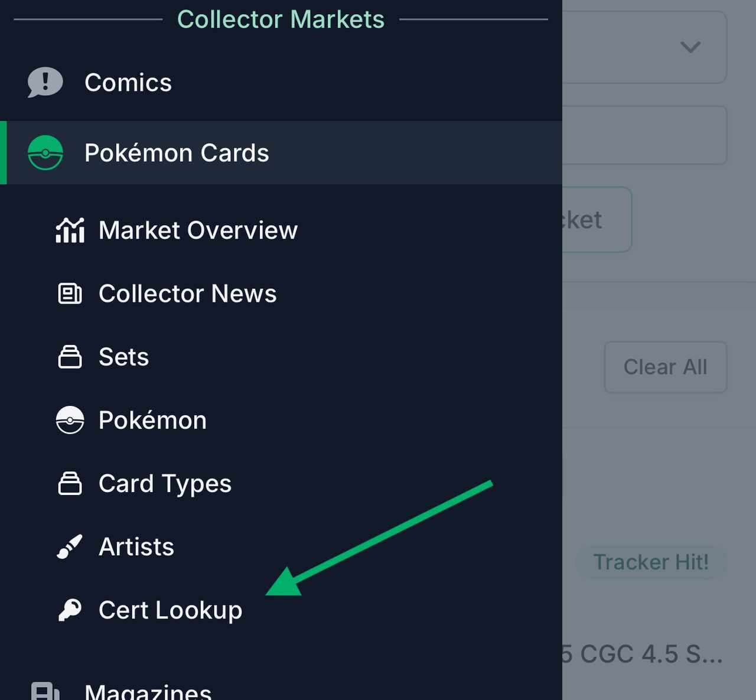The image size is (756, 700).
Task: Go to Collector News
Action: point(187,294)
